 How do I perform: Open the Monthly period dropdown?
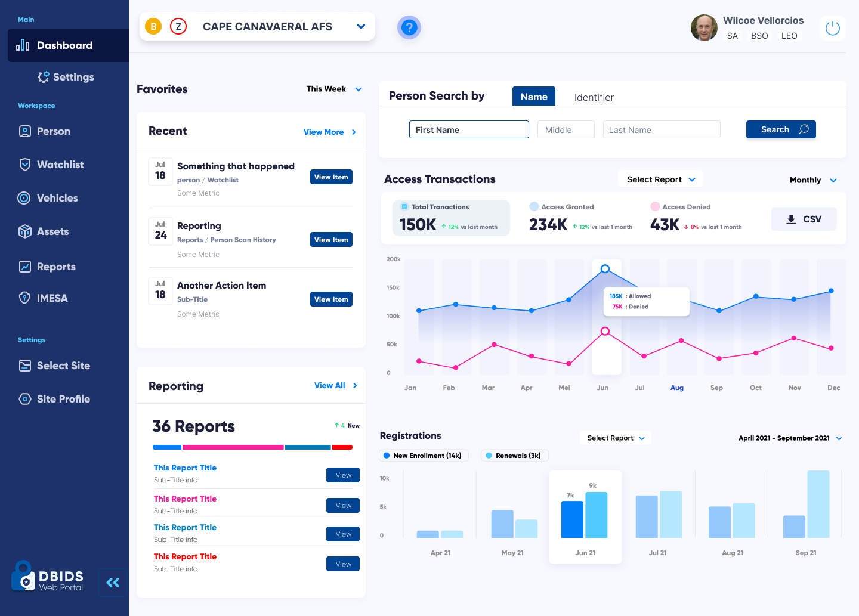tap(813, 180)
